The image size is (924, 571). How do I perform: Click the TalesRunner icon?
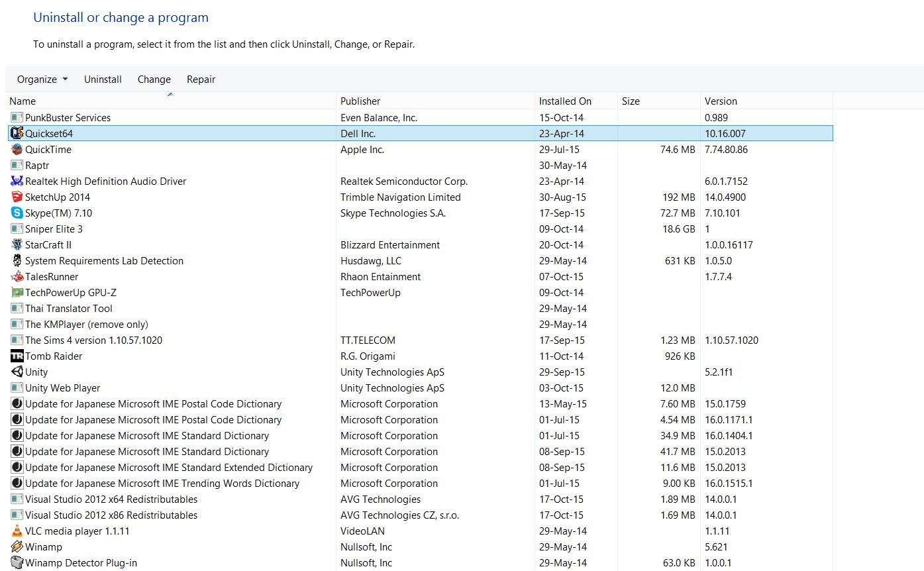[17, 276]
